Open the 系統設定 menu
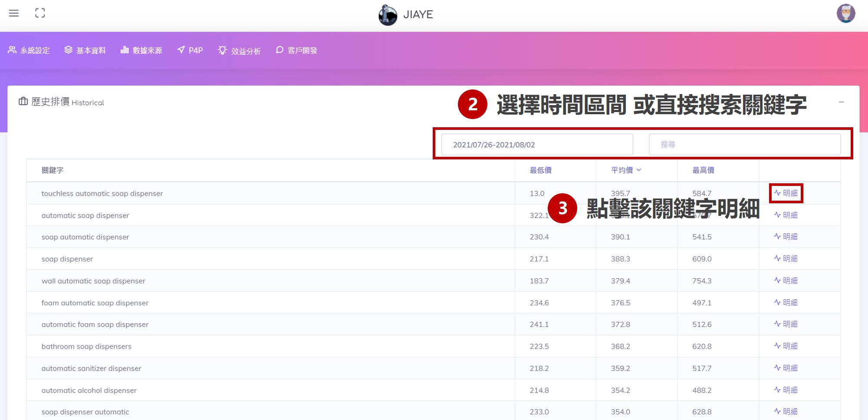This screenshot has width=868, height=420. [x=29, y=50]
